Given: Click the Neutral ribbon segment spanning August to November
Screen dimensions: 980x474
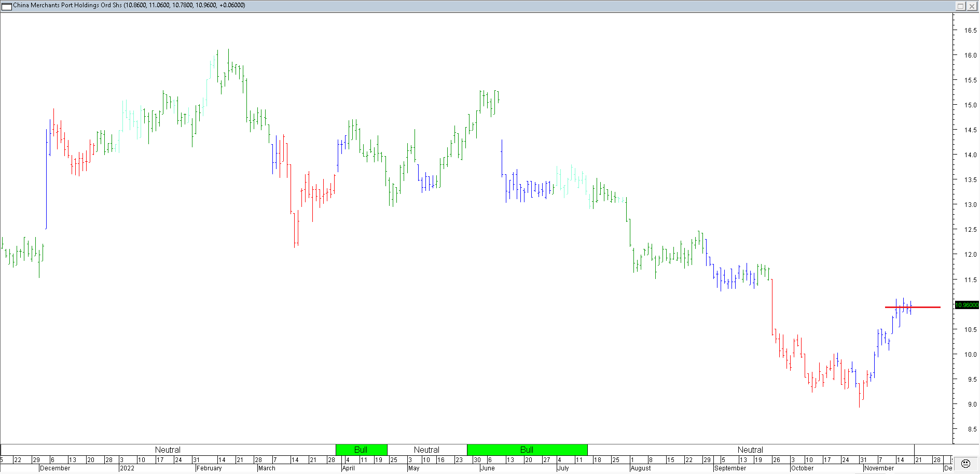Looking at the screenshot, I should (750, 450).
